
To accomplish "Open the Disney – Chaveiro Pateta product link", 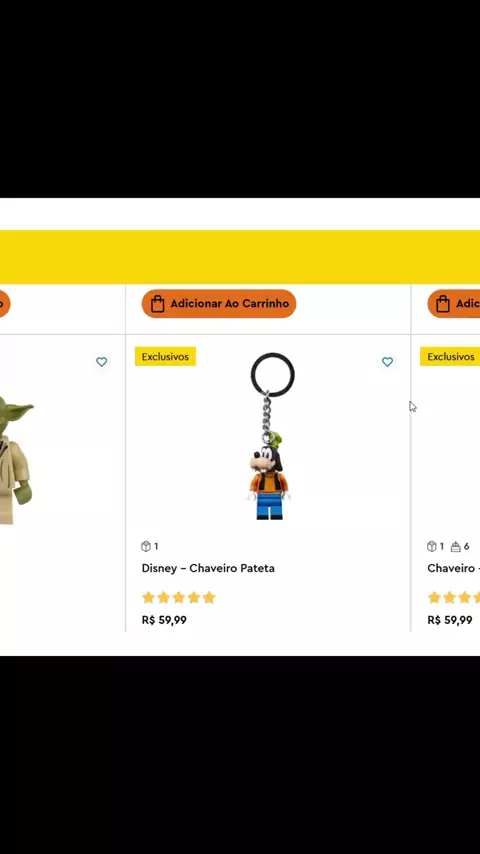I will (x=208, y=568).
